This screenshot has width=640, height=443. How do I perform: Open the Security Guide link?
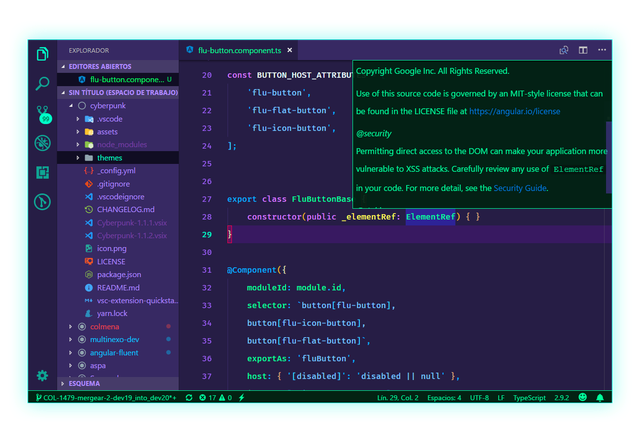pyautogui.click(x=520, y=187)
